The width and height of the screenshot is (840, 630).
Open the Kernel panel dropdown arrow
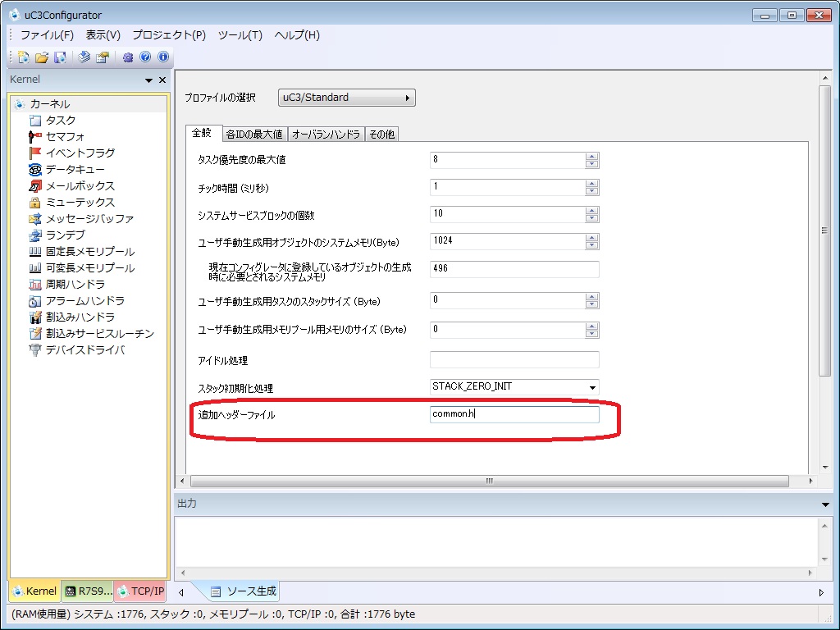[148, 80]
